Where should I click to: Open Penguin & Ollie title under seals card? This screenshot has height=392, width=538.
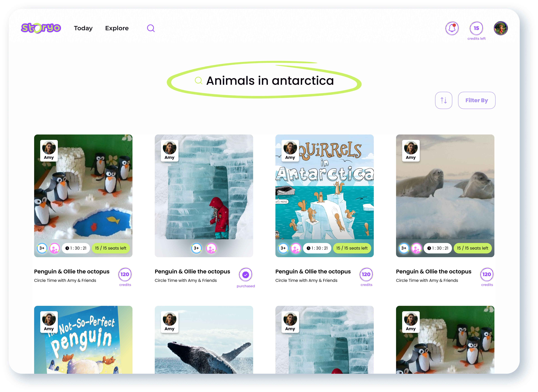(434, 271)
